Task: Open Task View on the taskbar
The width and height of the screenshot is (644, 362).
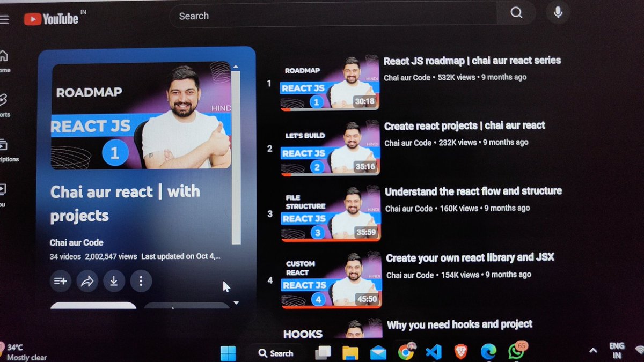Action: tap(323, 353)
